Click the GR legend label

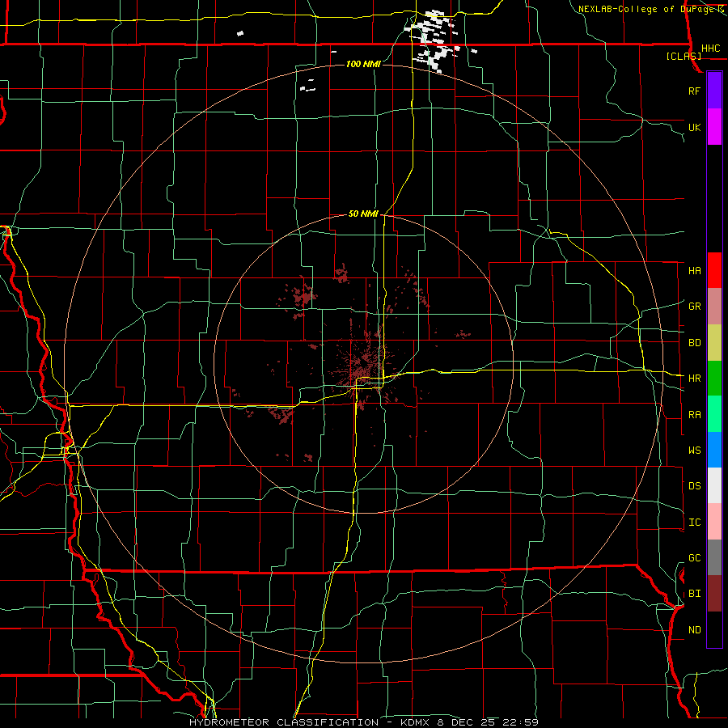coord(694,306)
